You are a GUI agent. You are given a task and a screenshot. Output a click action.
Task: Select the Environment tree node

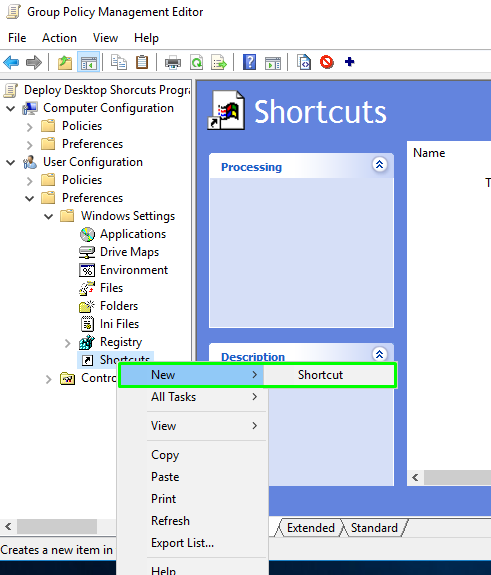pyautogui.click(x=134, y=270)
